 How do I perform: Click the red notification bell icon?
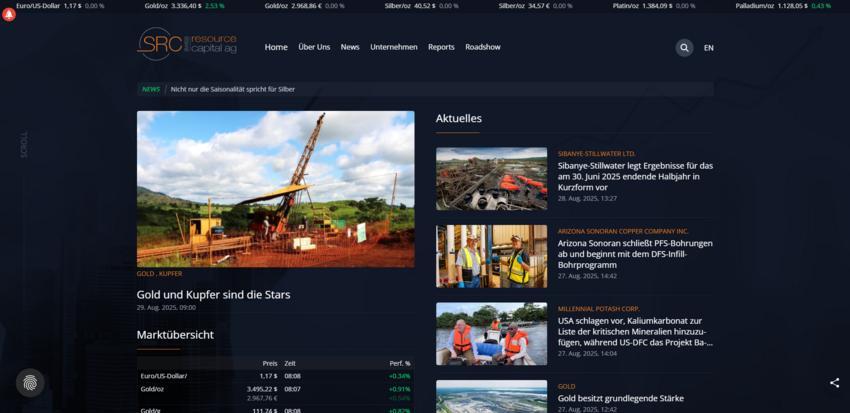coord(9,15)
